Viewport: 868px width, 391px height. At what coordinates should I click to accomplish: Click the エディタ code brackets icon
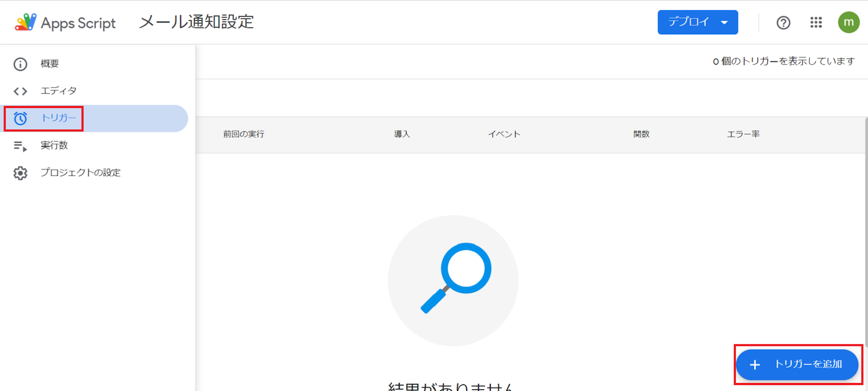point(20,91)
